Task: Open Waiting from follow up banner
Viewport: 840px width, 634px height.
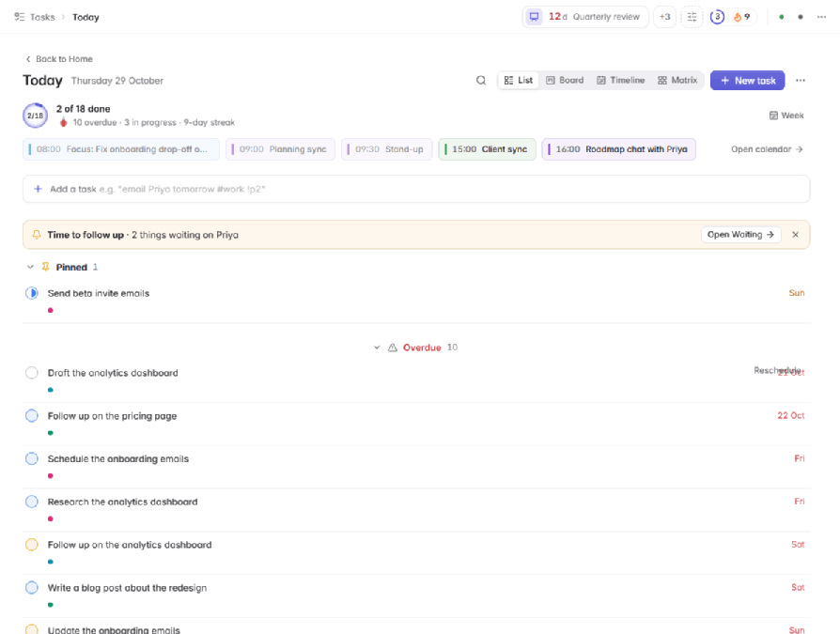Action: 741,235
